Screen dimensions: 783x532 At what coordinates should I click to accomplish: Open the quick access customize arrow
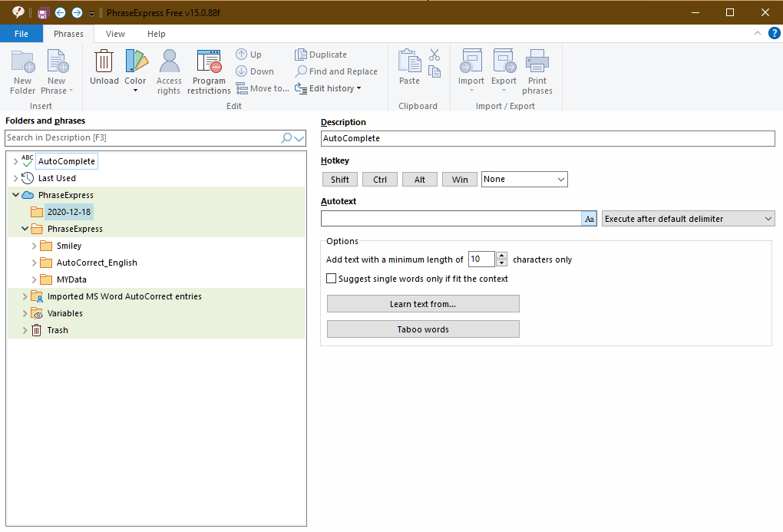coord(91,14)
